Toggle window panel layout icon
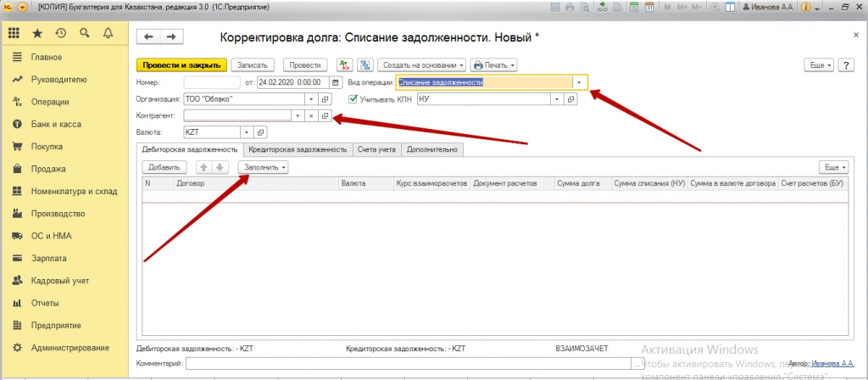 coord(730,7)
